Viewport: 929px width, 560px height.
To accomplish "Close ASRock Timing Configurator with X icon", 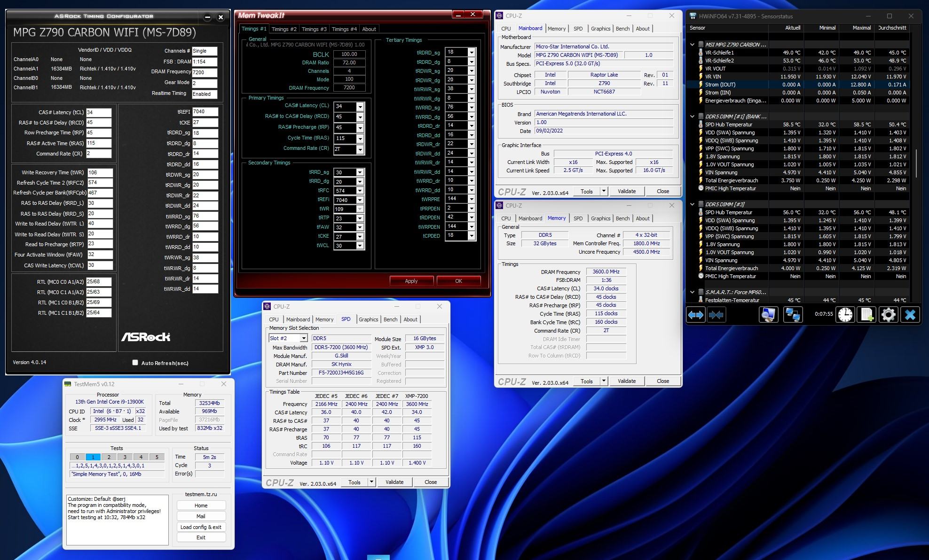I will point(220,17).
